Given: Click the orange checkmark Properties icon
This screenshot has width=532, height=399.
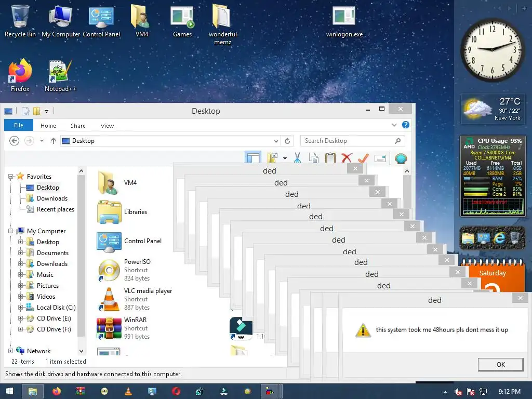Looking at the screenshot, I should coord(363,158).
